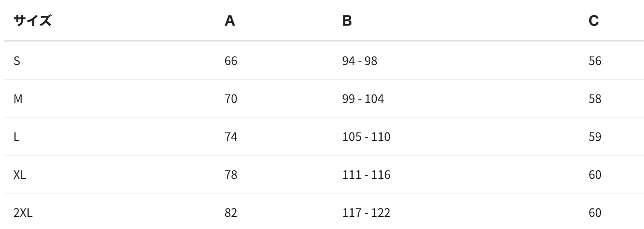
Task: Click the 99 - 104 range cell
Action: point(363,99)
